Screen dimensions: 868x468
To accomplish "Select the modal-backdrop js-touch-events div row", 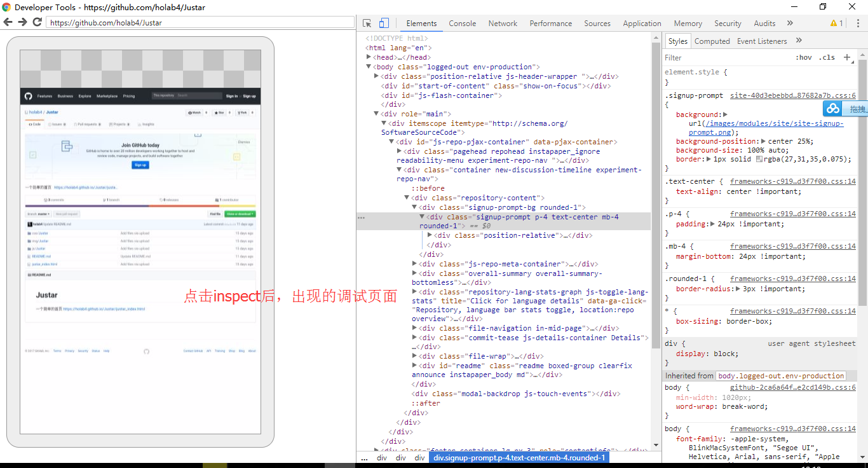I will pyautogui.click(x=516, y=394).
